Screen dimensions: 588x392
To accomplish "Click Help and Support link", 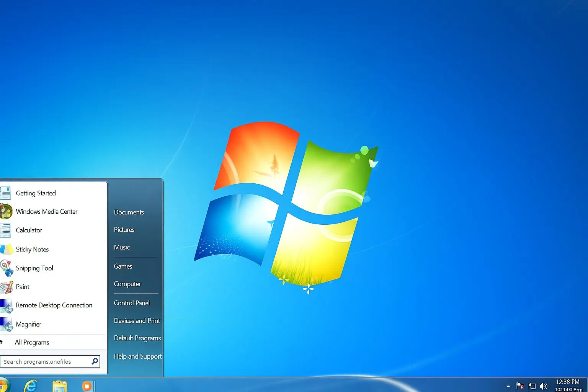I will [138, 356].
